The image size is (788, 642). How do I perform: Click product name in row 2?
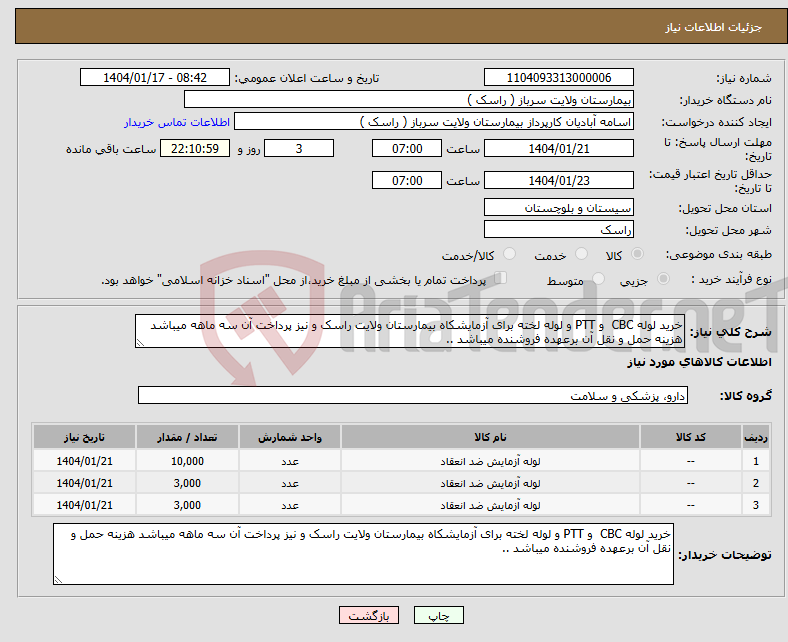click(490, 483)
